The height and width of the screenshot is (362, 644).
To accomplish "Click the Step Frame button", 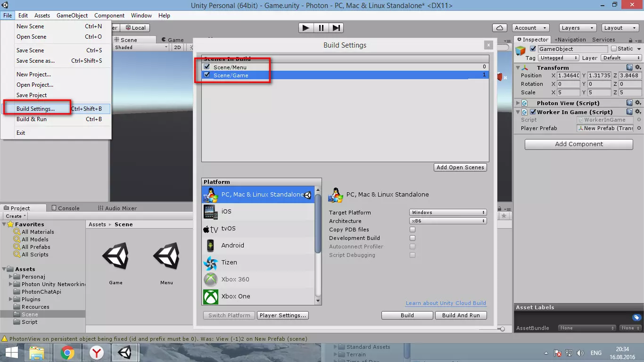I will click(x=336, y=28).
